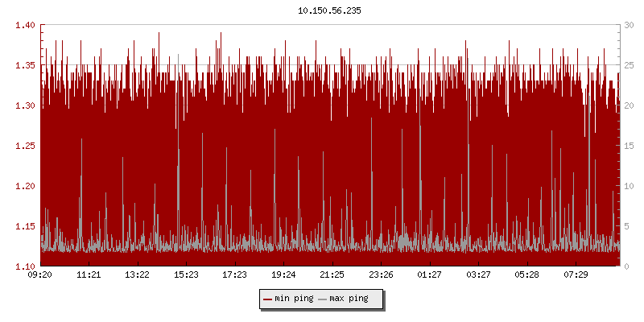The height and width of the screenshot is (322, 644).
Task: Select the min ping legend label
Action: tap(295, 299)
